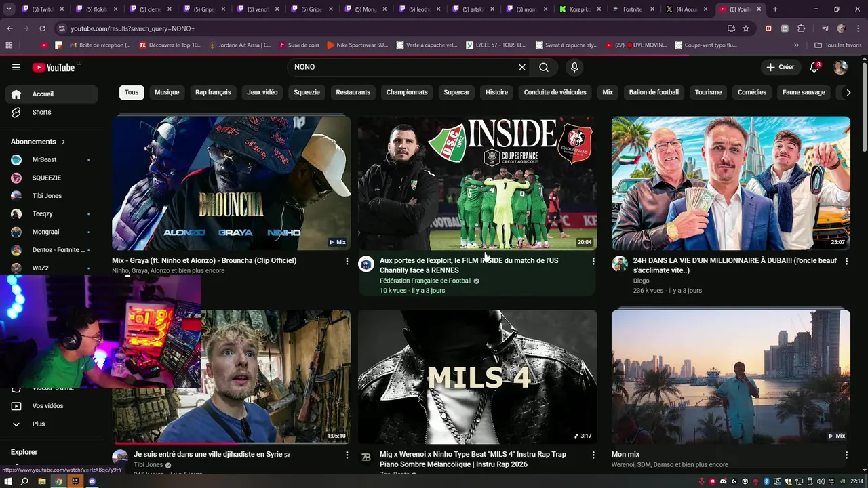Image resolution: width=868 pixels, height=488 pixels.
Task: Filter results by Championnats chip
Action: (407, 92)
